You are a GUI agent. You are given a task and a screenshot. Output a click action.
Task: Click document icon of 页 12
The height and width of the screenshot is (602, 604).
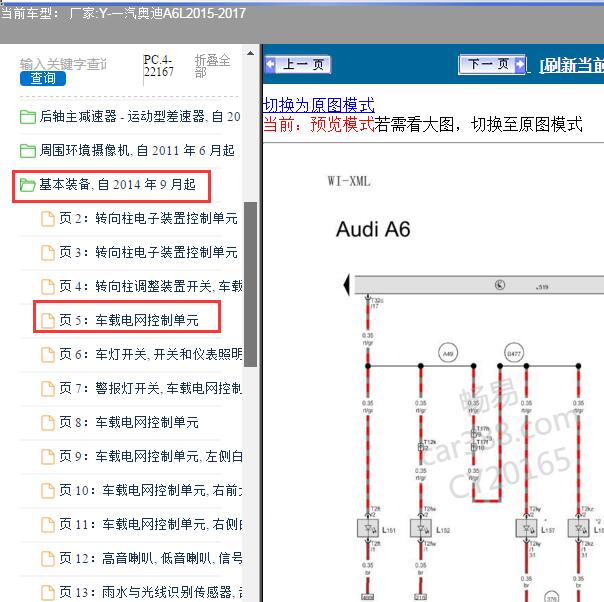[48, 558]
